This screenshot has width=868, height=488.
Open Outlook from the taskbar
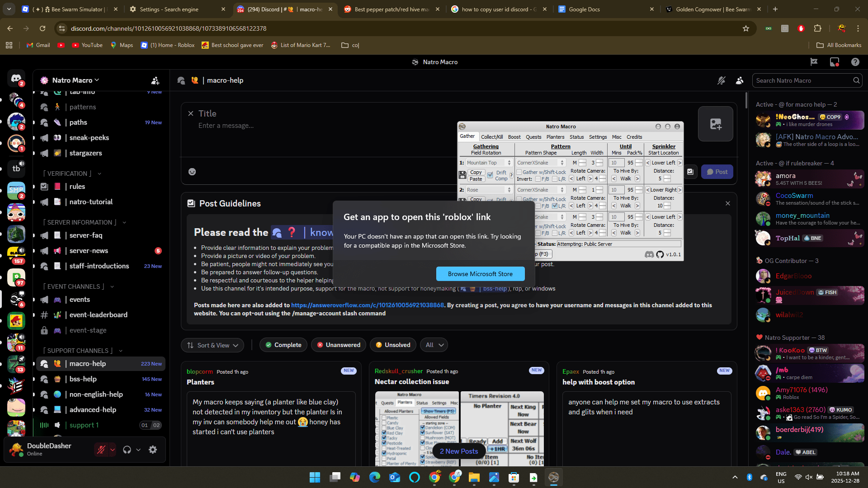click(394, 477)
